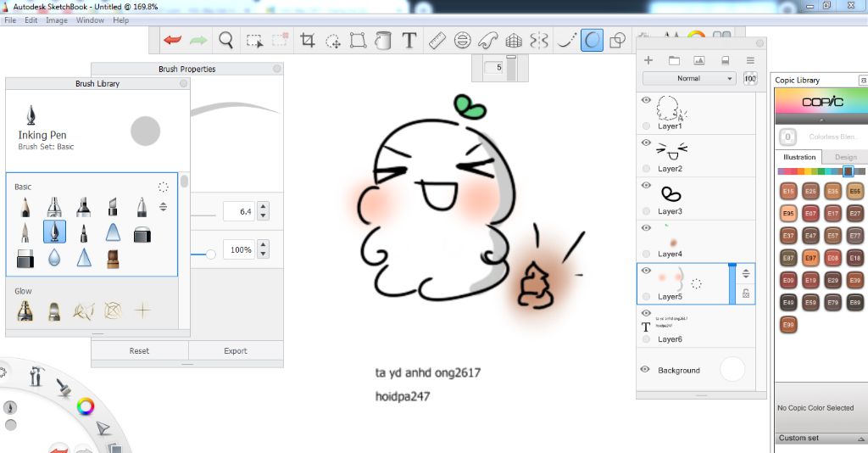Click the Export button
This screenshot has width=868, height=453.
click(236, 350)
